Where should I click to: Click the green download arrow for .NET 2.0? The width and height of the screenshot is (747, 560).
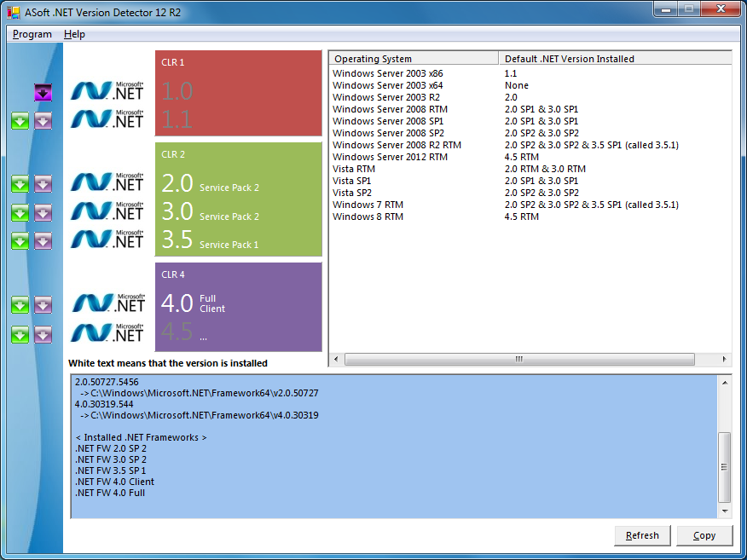pyautogui.click(x=20, y=184)
